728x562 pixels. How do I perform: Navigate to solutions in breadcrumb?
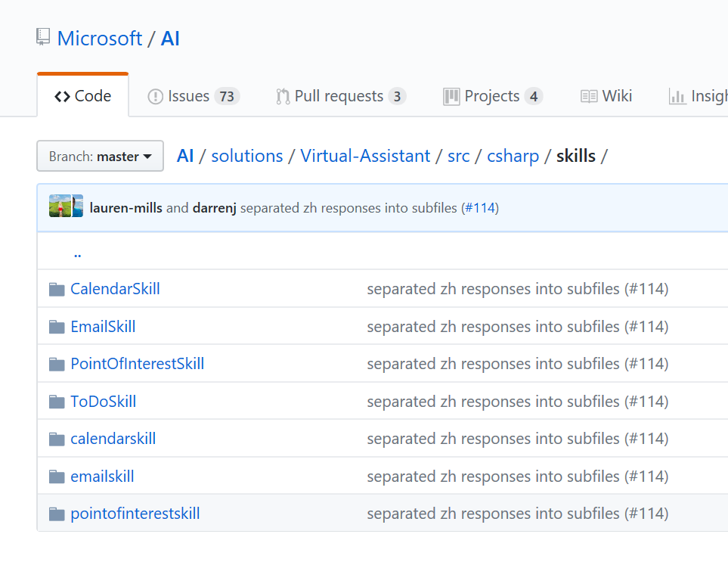tap(247, 156)
